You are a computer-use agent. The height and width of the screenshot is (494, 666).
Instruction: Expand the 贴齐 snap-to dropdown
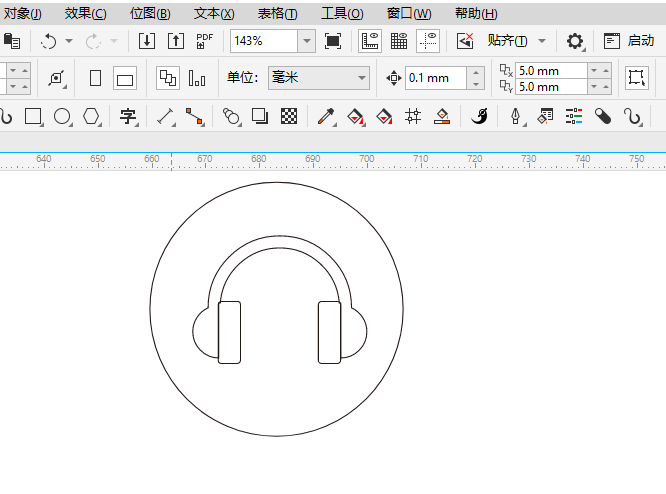[543, 41]
